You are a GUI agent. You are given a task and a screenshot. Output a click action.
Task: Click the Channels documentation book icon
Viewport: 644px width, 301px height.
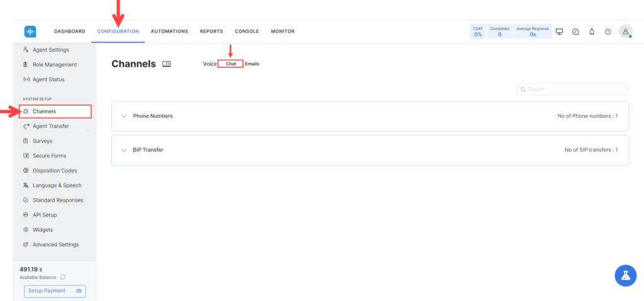coord(167,64)
